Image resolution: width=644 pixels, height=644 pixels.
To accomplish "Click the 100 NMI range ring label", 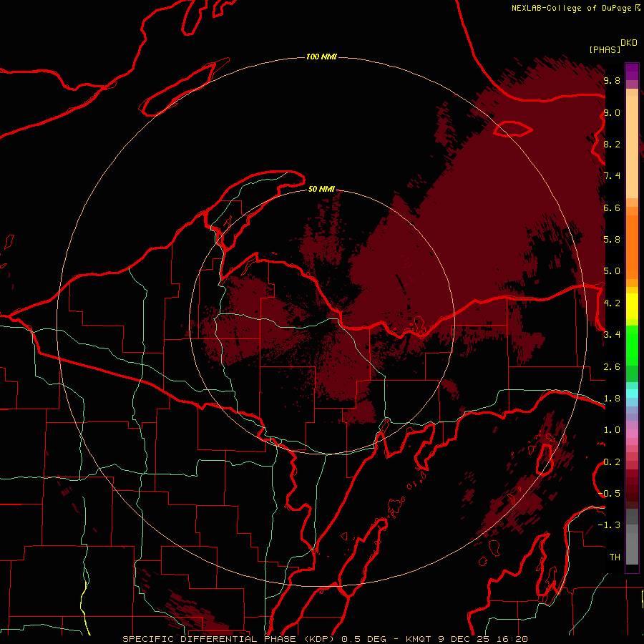I will tap(321, 57).
